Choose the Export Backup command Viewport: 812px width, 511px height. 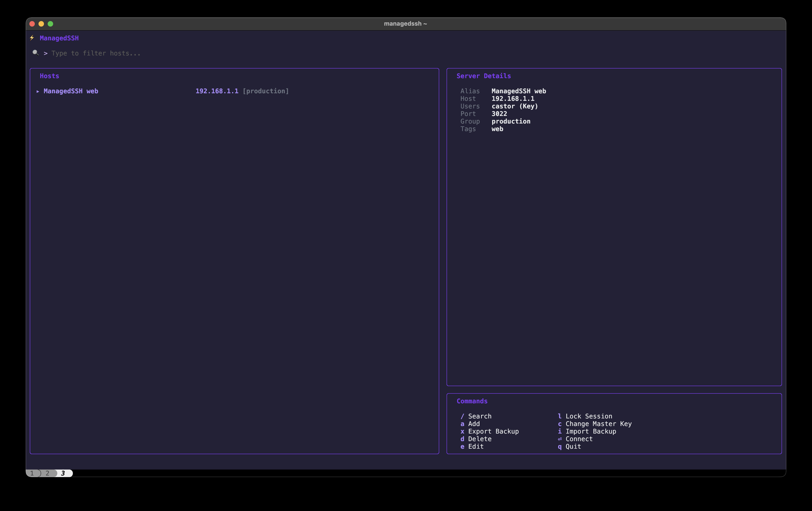click(493, 431)
